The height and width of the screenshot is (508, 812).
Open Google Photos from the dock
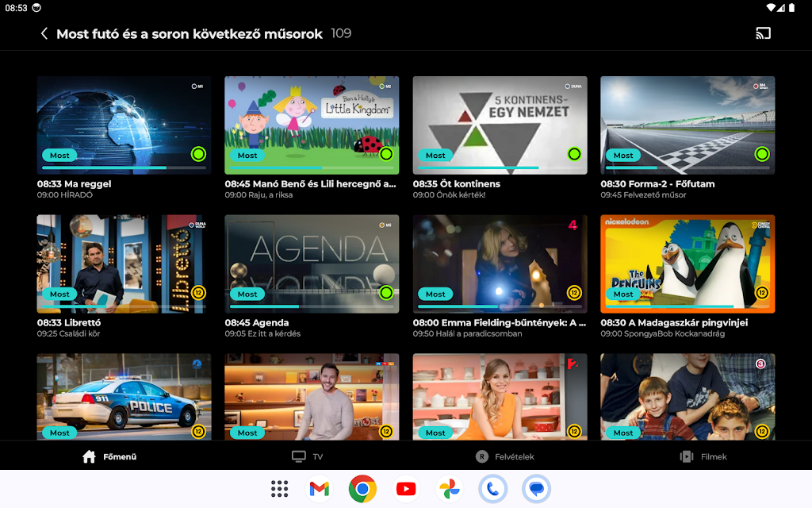click(x=449, y=489)
